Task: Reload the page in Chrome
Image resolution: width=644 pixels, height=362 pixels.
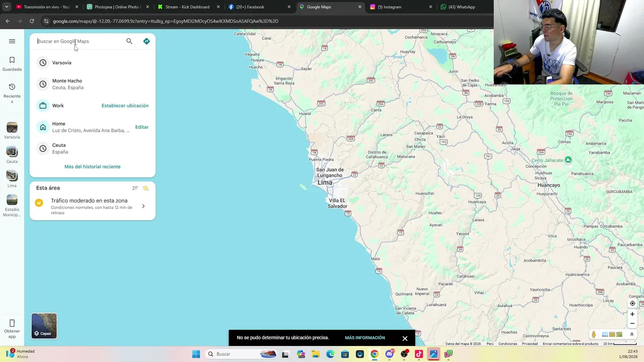Action: point(32,21)
